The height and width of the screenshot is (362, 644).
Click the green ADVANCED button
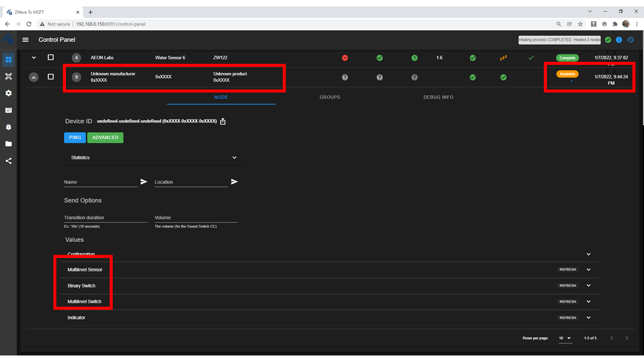(x=105, y=137)
